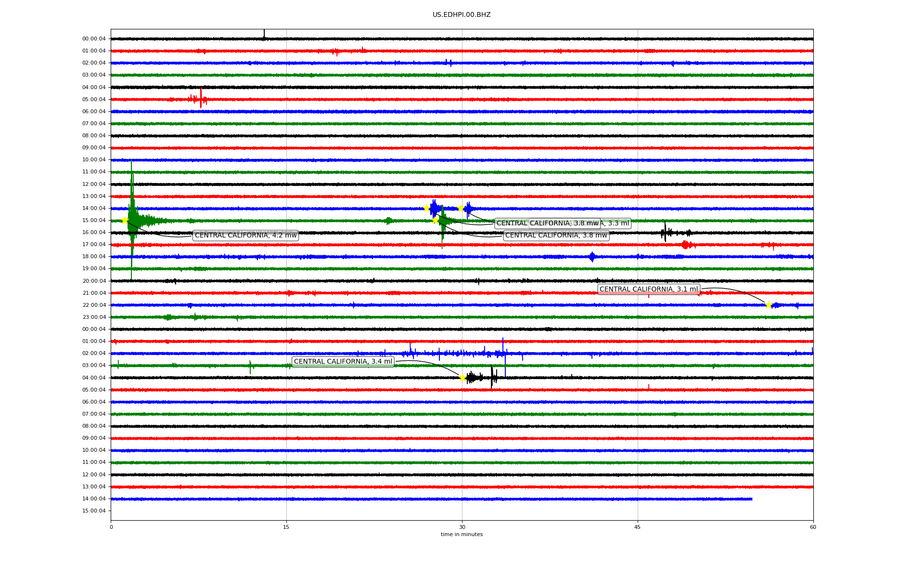The height and width of the screenshot is (578, 924).
Task: Click the 'time in minutes' axis label
Action: click(462, 535)
